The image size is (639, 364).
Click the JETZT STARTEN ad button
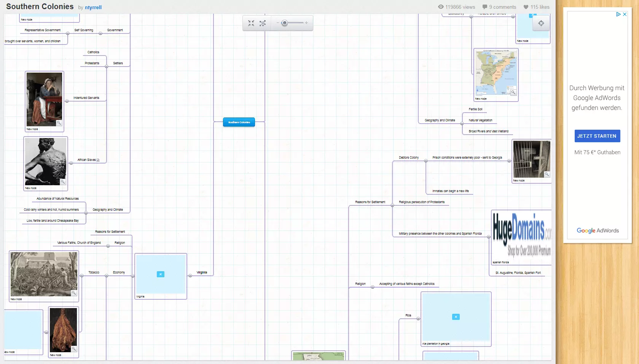[x=597, y=136]
